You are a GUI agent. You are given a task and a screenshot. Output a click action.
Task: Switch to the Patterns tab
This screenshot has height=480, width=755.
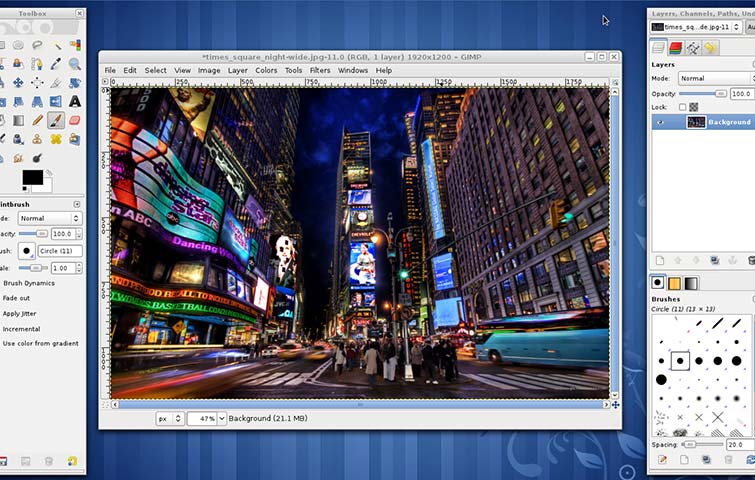(x=674, y=283)
